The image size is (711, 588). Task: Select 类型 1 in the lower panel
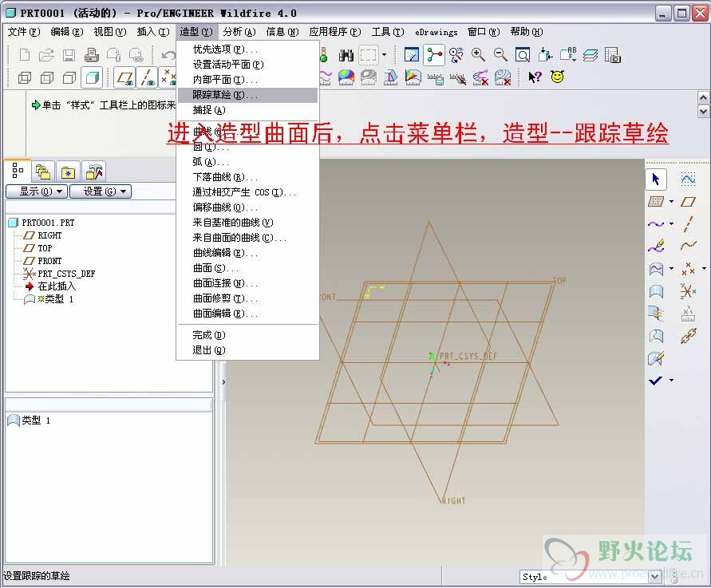pyautogui.click(x=36, y=420)
